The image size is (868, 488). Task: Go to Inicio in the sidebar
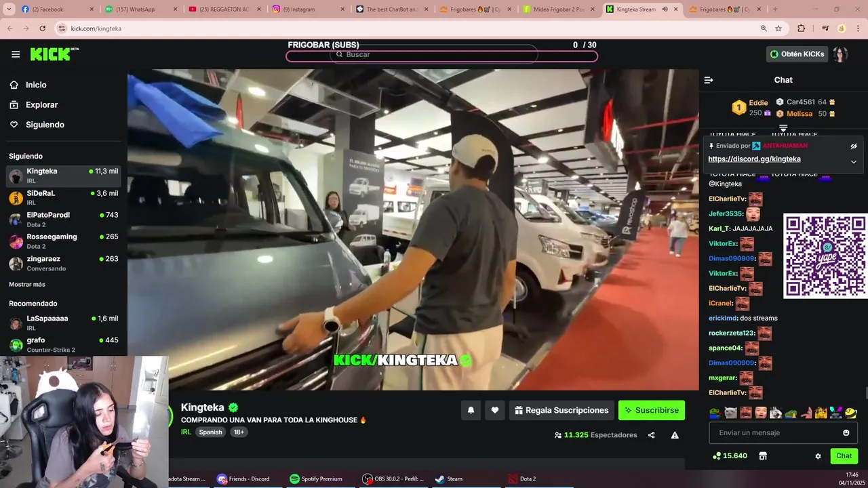pos(36,85)
